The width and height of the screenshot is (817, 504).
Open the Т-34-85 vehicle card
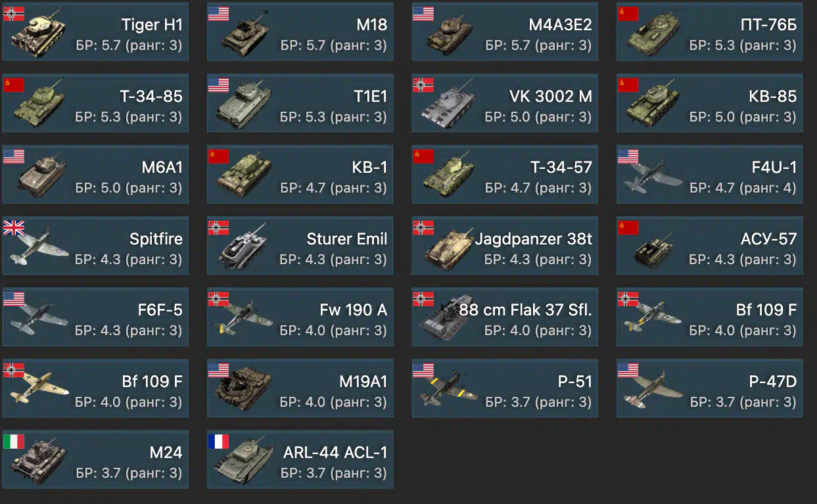95,103
